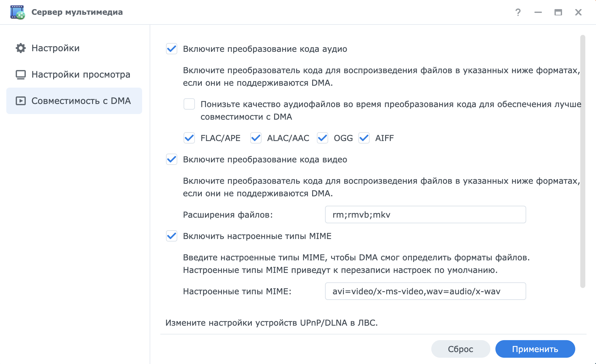Maximize the Сервер мультимедиа window
596x364 pixels.
pos(558,12)
